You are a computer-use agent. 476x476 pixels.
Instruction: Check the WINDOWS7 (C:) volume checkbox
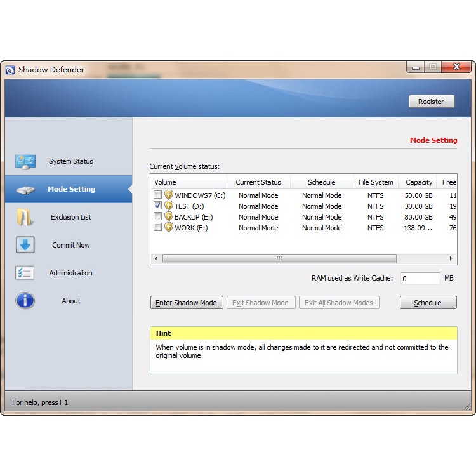[x=158, y=195]
